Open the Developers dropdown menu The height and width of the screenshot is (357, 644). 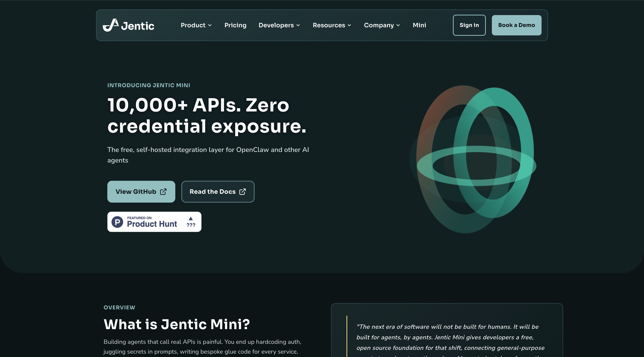pos(279,25)
